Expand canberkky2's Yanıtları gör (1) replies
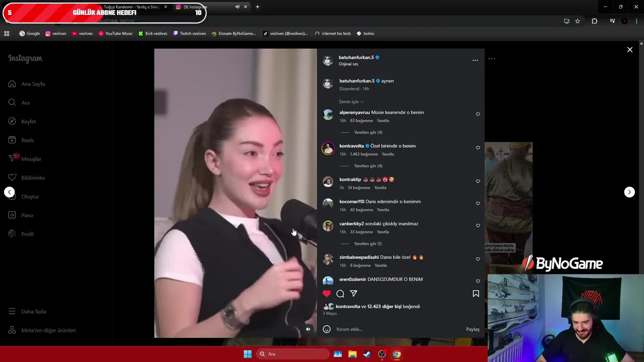 [x=367, y=244]
